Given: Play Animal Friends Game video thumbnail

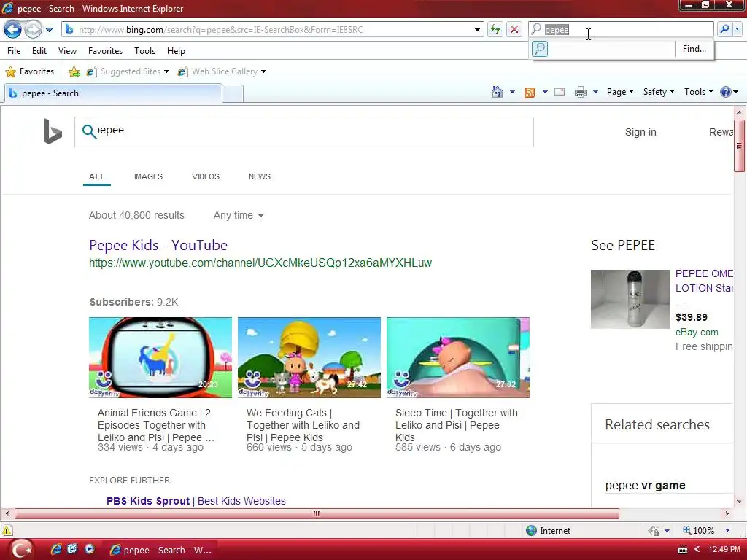Looking at the screenshot, I should click(x=160, y=357).
